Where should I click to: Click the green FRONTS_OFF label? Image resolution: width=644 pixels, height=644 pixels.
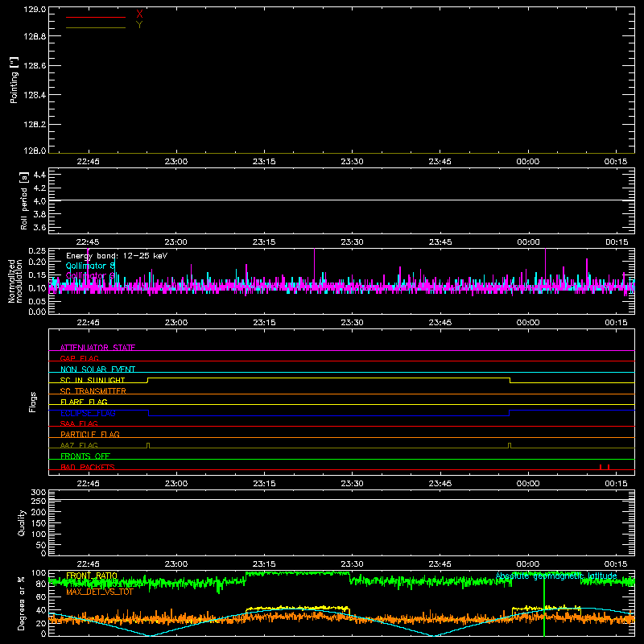(x=85, y=456)
